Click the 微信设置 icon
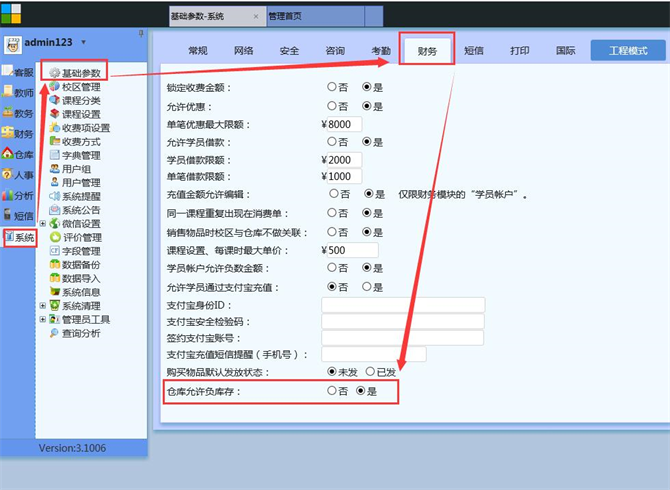This screenshot has height=490, width=670. click(54, 223)
